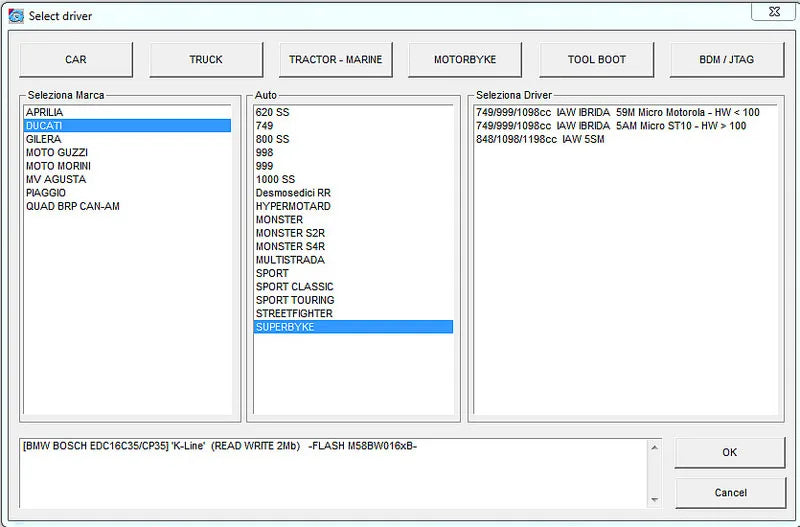Pick HYPERMOTARD in the Auto list
Image resolution: width=800 pixels, height=527 pixels.
(x=293, y=207)
